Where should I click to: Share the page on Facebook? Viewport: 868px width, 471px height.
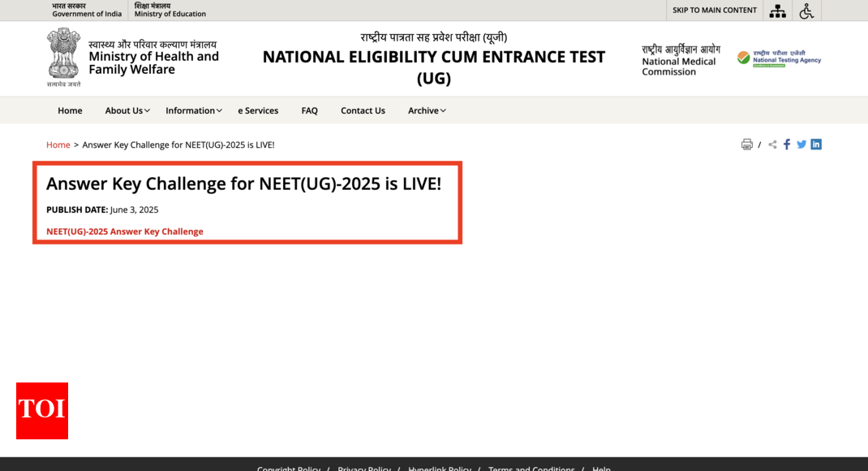tap(787, 145)
